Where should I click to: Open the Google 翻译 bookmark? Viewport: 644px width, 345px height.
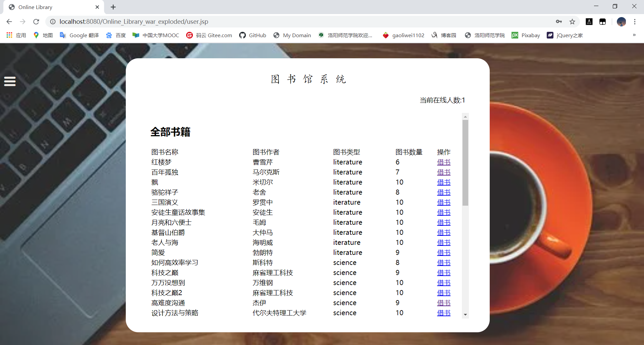[79, 35]
